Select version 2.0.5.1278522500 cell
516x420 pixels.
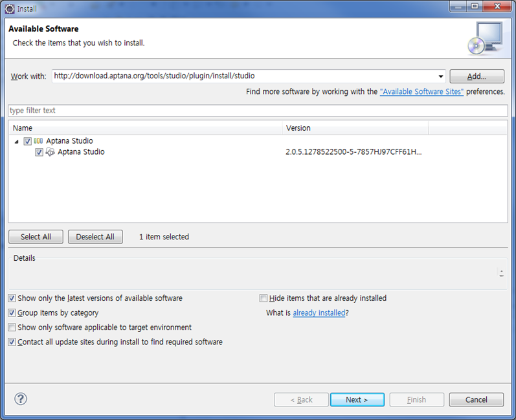pos(353,151)
